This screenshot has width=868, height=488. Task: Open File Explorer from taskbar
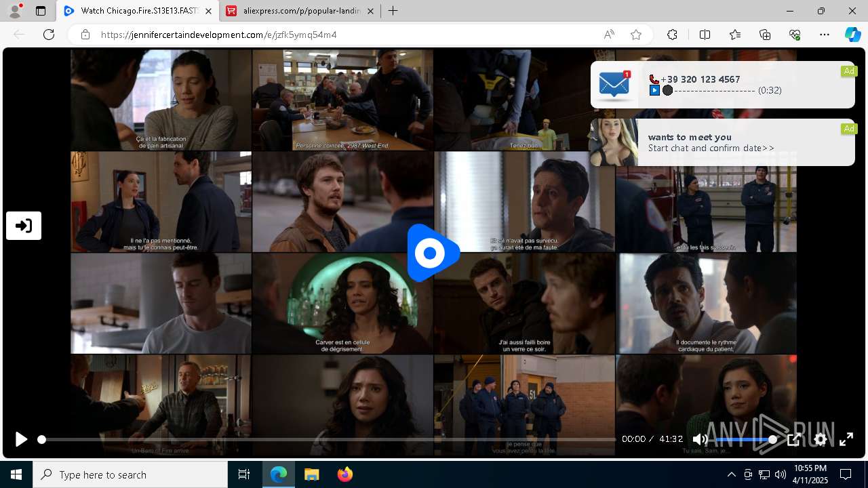[311, 474]
